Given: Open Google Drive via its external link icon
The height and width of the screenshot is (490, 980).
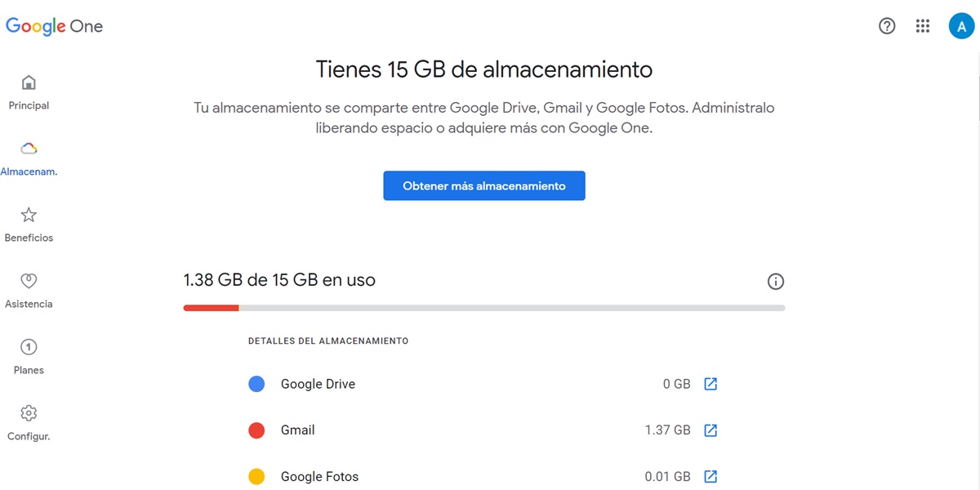Looking at the screenshot, I should click(x=710, y=384).
